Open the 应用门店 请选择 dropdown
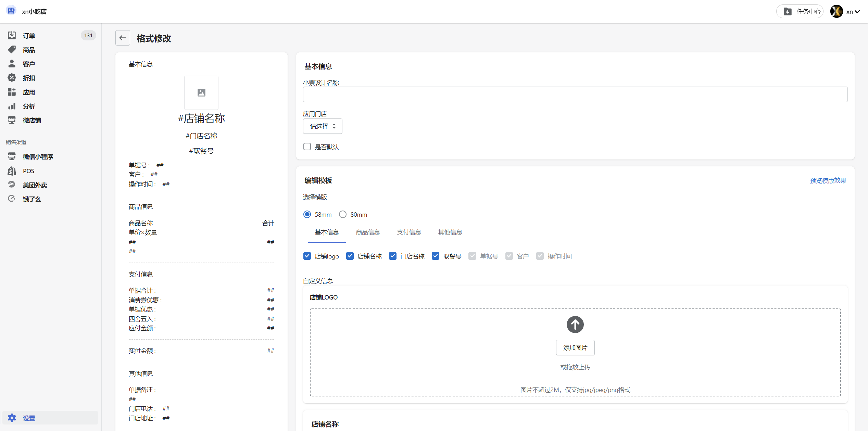868x431 pixels. [322, 126]
